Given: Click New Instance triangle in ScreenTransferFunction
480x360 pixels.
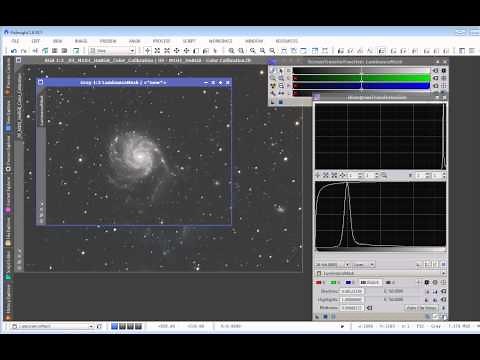Looking at the screenshot, I should tap(273, 101).
